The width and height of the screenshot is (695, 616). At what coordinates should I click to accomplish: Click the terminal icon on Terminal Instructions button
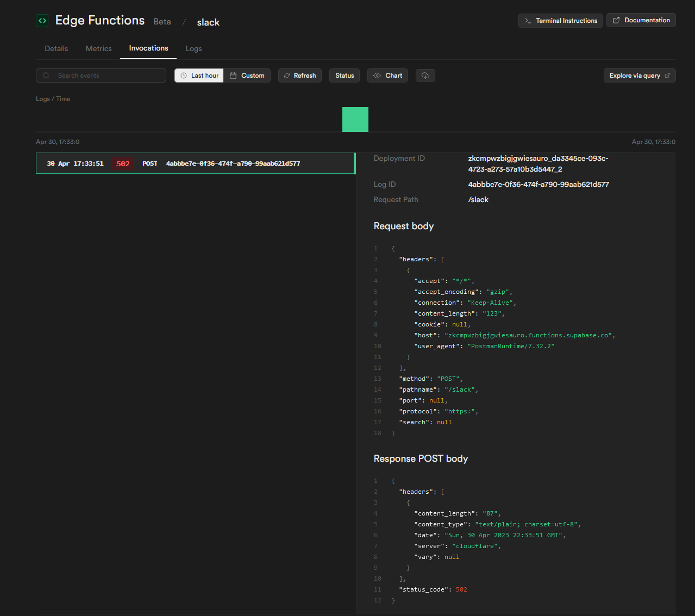528,20
